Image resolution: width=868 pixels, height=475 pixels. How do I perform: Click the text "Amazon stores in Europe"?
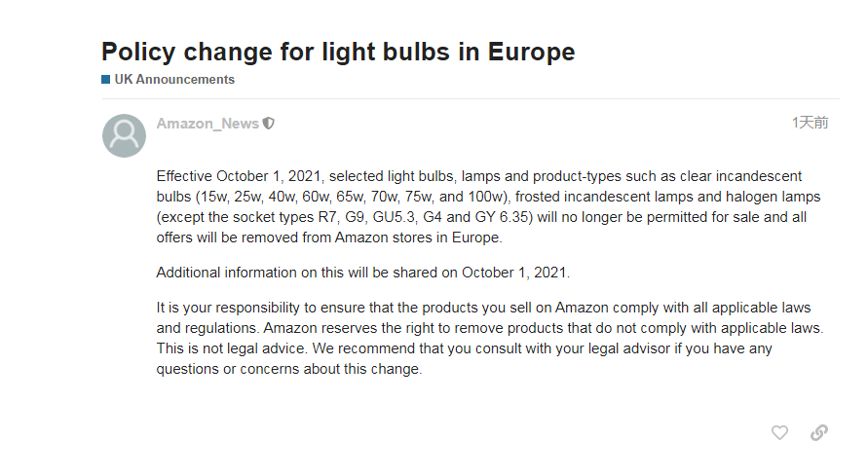419,237
